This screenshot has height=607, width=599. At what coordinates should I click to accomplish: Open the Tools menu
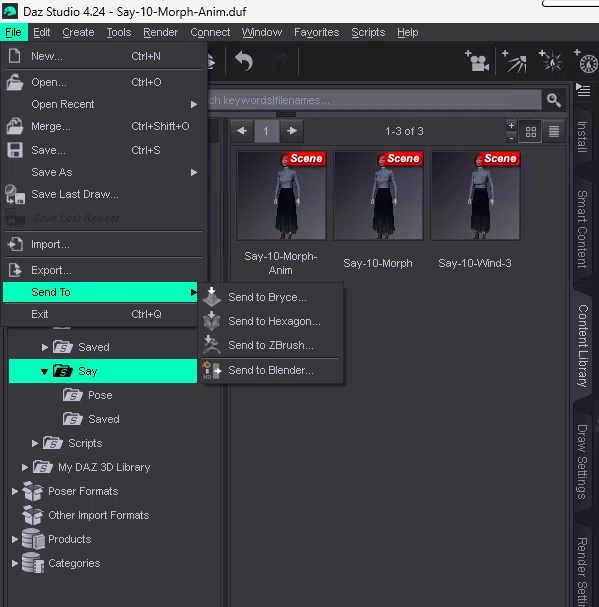click(118, 32)
